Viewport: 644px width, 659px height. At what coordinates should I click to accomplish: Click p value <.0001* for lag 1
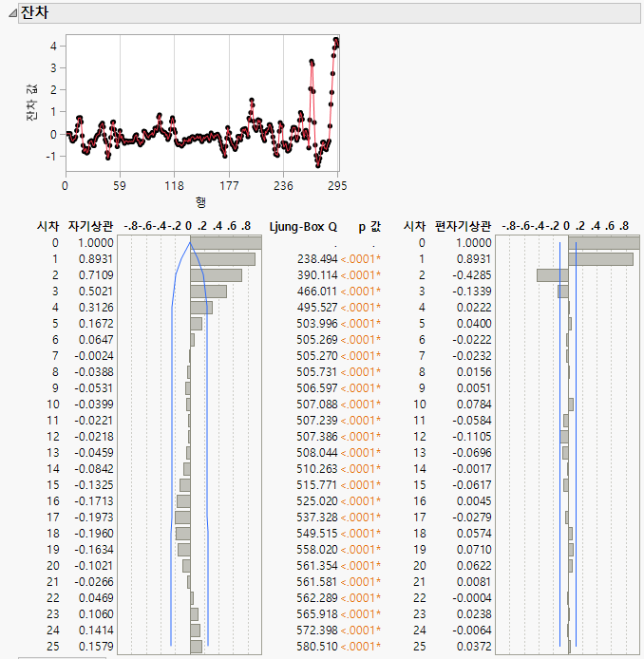tap(360, 259)
